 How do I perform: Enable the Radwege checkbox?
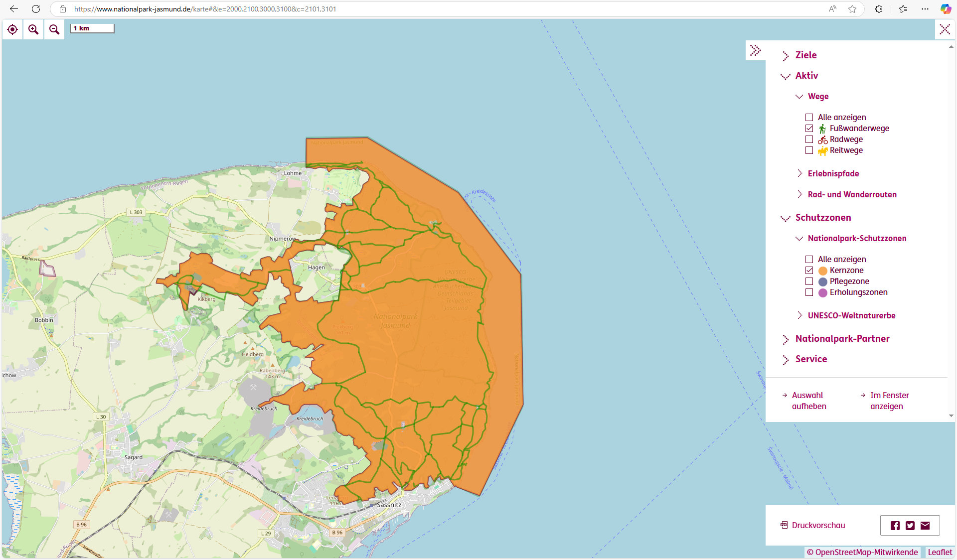pos(809,140)
